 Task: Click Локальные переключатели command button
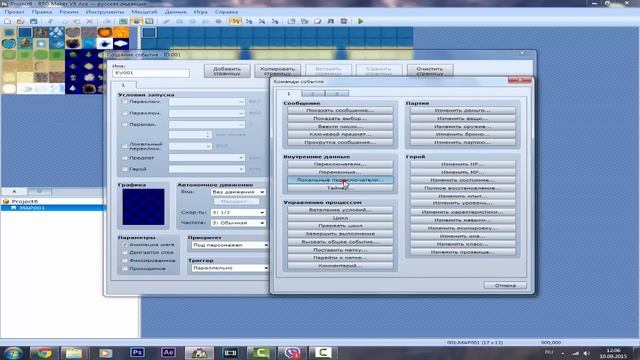pos(340,180)
